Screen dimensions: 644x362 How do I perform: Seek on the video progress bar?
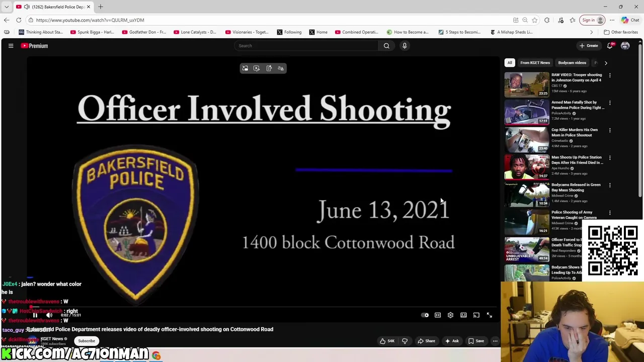point(264,307)
